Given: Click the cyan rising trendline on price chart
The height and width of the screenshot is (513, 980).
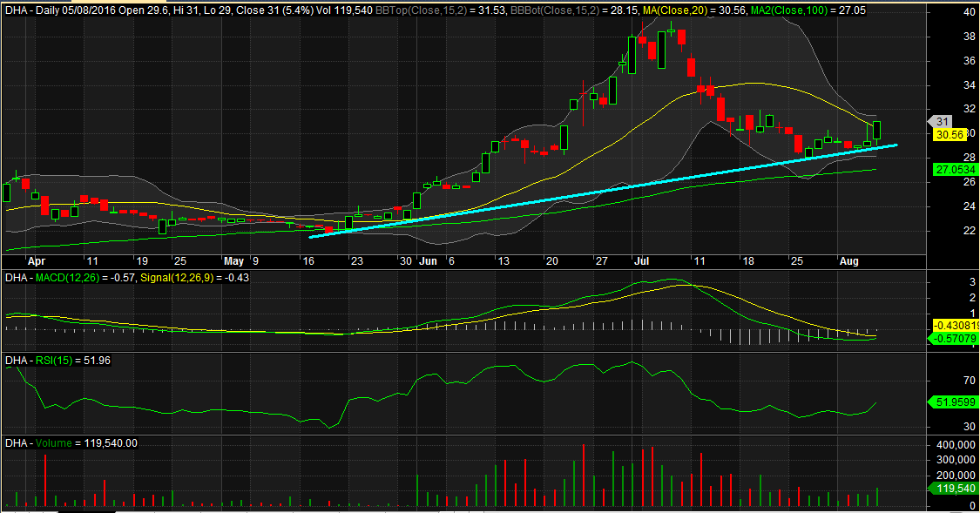Looking at the screenshot, I should tap(601, 191).
